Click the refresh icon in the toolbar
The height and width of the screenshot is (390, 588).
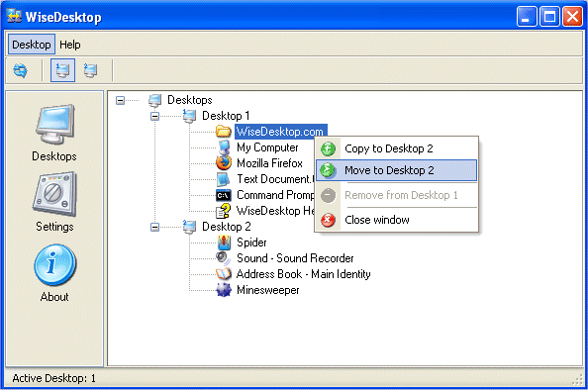tap(20, 70)
